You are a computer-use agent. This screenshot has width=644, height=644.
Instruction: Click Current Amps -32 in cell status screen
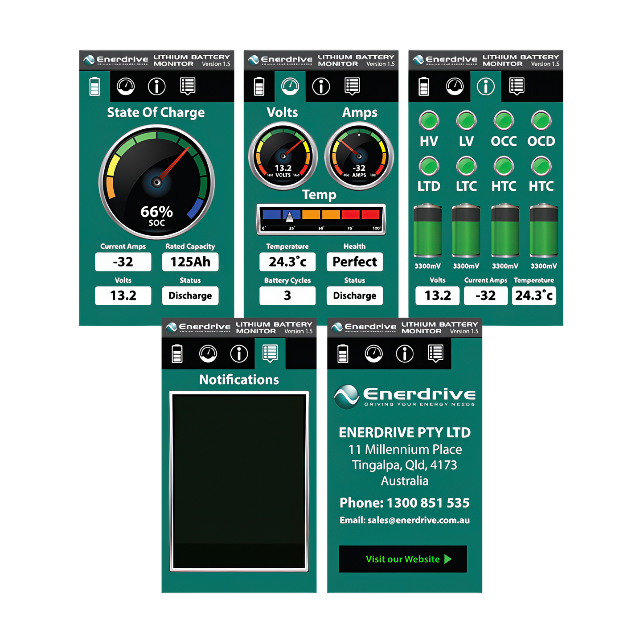coord(486,295)
